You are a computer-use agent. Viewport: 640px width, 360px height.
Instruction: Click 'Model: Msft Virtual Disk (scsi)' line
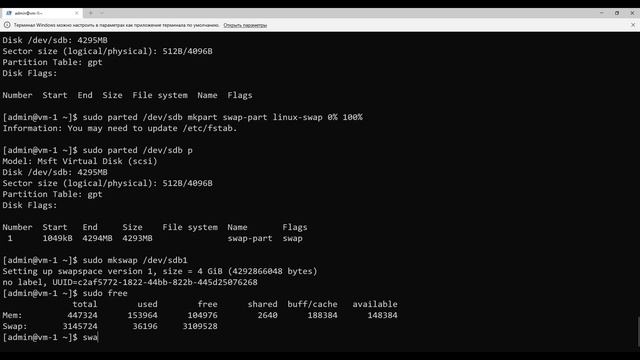[x=80, y=161]
